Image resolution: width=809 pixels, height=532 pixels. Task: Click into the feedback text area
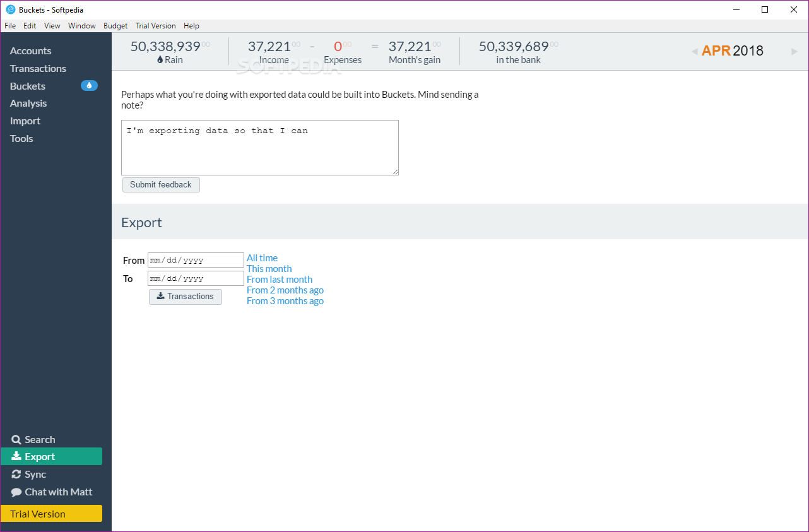pyautogui.click(x=260, y=148)
